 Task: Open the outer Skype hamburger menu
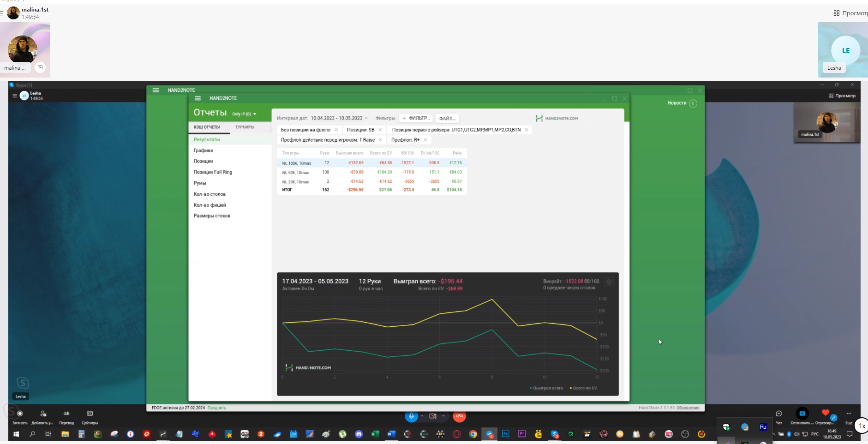pos(2,13)
